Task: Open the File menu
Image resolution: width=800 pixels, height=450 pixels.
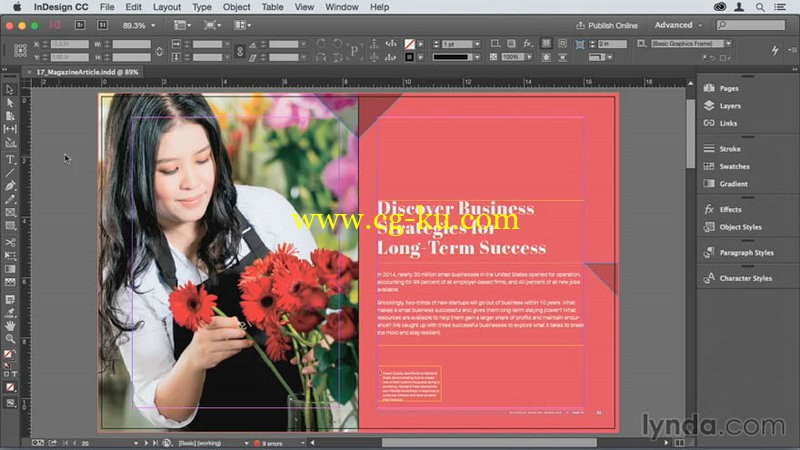Action: click(x=107, y=7)
